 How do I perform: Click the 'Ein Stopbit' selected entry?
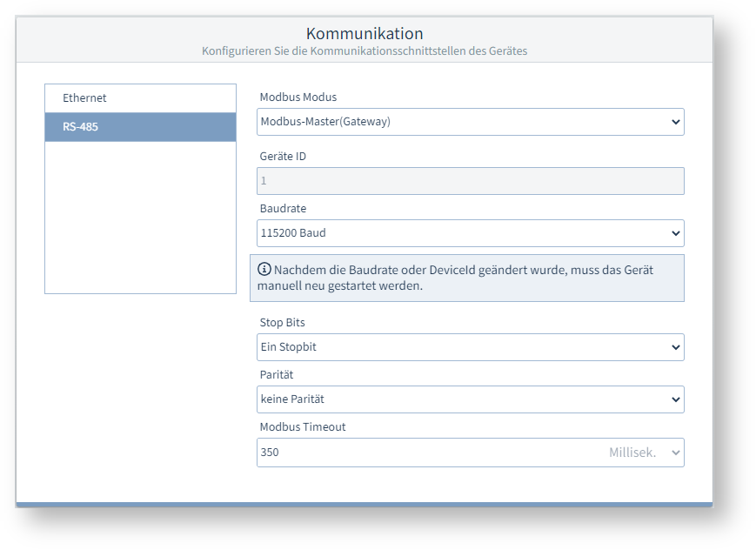pos(287,346)
